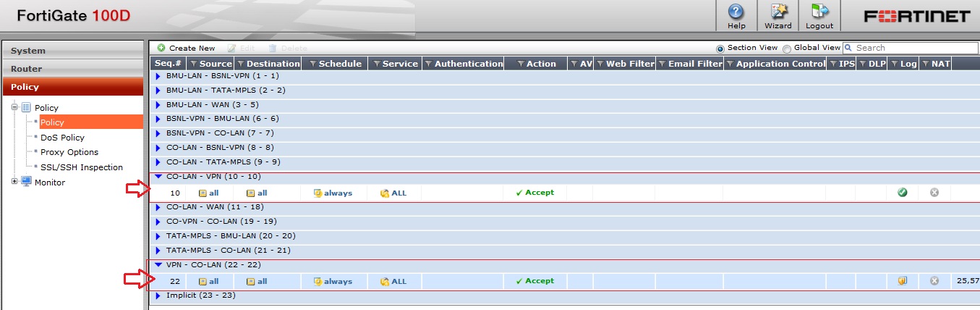Viewport: 980px width, 310px height.
Task: Click the Seq.# column header
Action: click(x=168, y=64)
